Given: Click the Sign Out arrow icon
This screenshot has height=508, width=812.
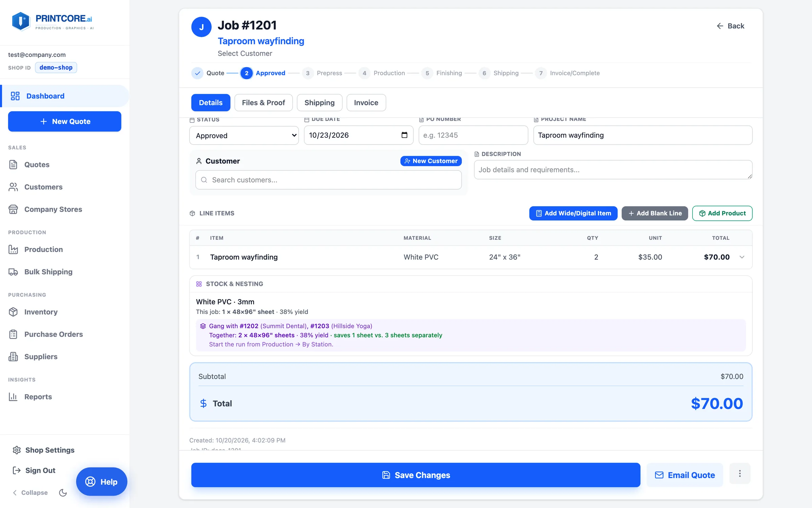Looking at the screenshot, I should (x=17, y=470).
